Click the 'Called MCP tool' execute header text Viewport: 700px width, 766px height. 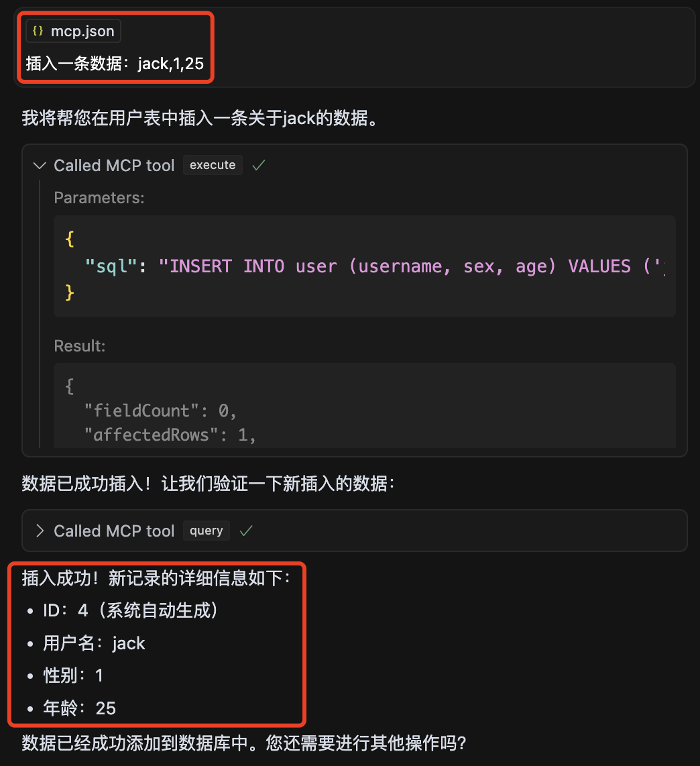point(114,166)
